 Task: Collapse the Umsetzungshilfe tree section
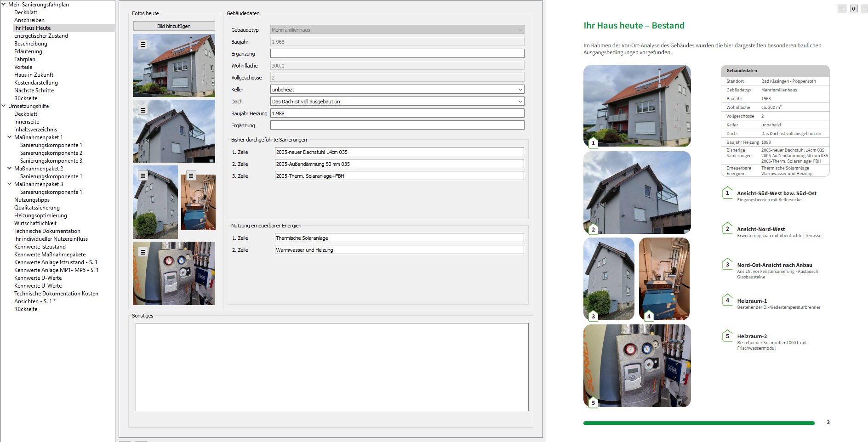(x=4, y=106)
